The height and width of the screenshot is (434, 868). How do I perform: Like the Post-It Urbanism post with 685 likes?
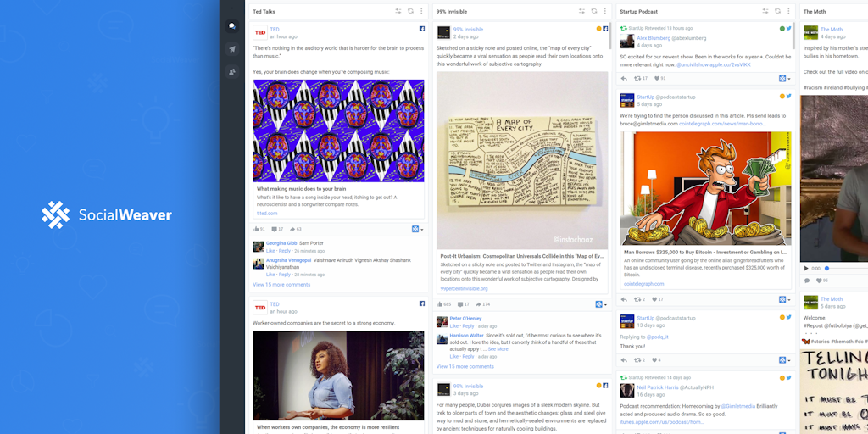(443, 304)
